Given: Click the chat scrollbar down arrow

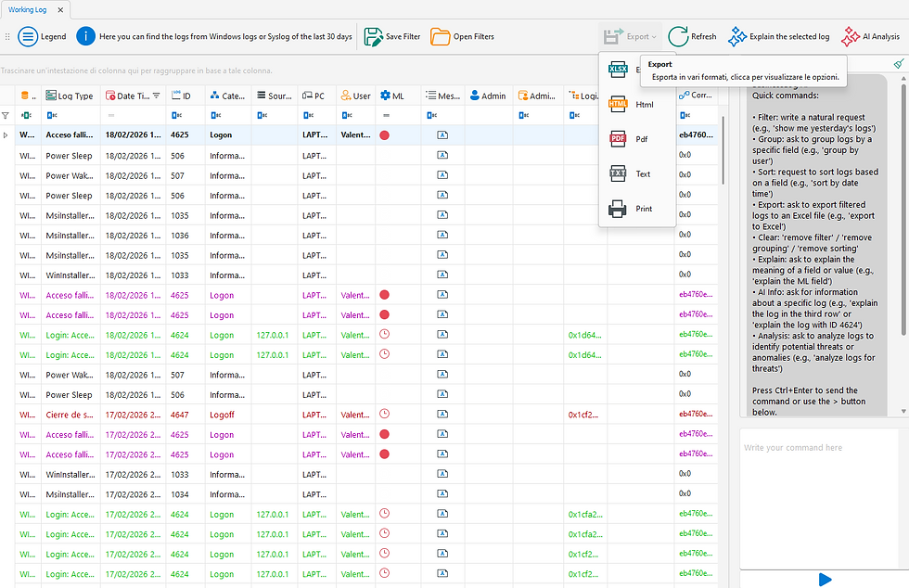Looking at the screenshot, I should click(x=903, y=411).
